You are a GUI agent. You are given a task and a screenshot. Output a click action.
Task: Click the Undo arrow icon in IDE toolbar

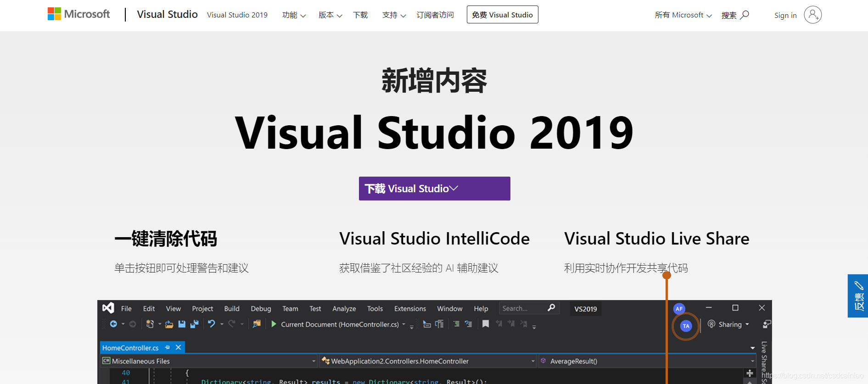coord(211,324)
